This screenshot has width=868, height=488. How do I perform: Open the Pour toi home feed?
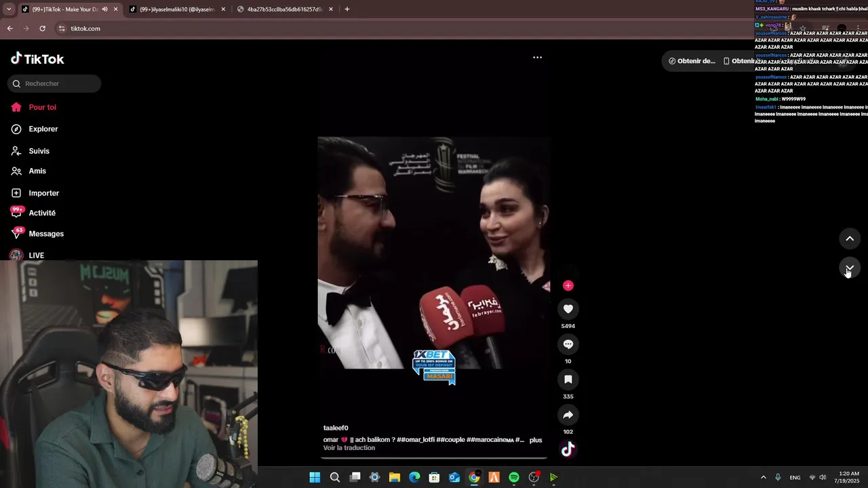point(42,107)
